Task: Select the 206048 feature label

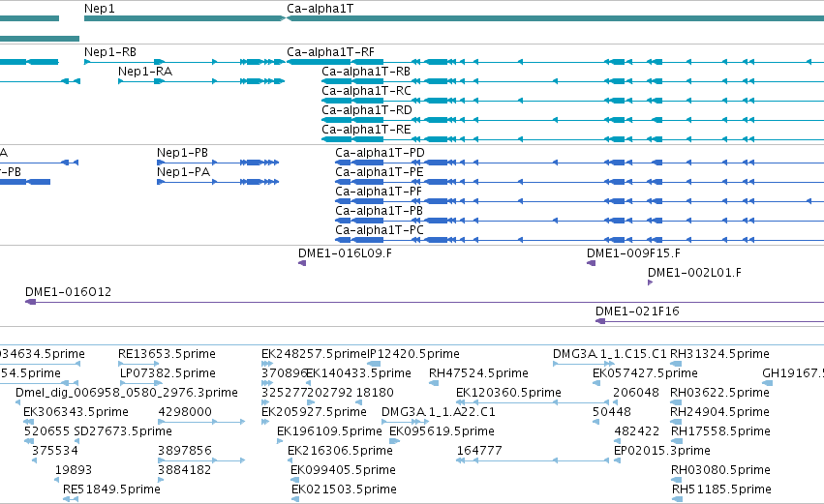Action: point(636,393)
